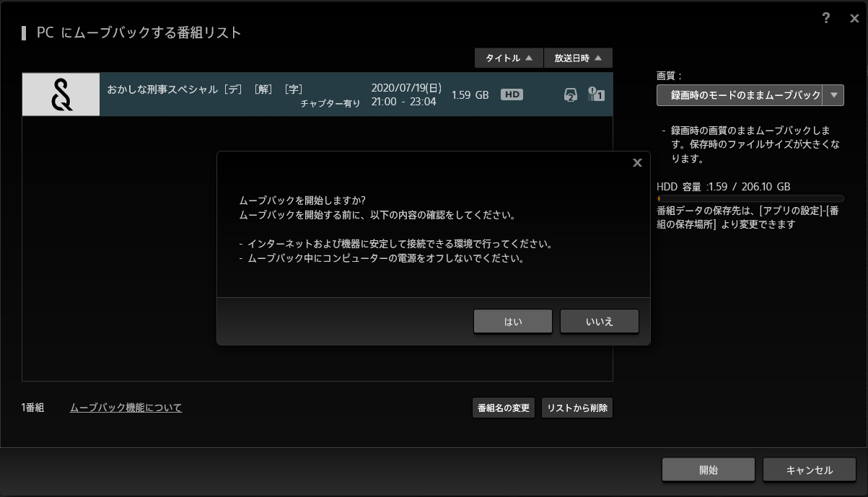This screenshot has width=868, height=497.
Task: Click the HD quality badge
Action: [x=512, y=94]
